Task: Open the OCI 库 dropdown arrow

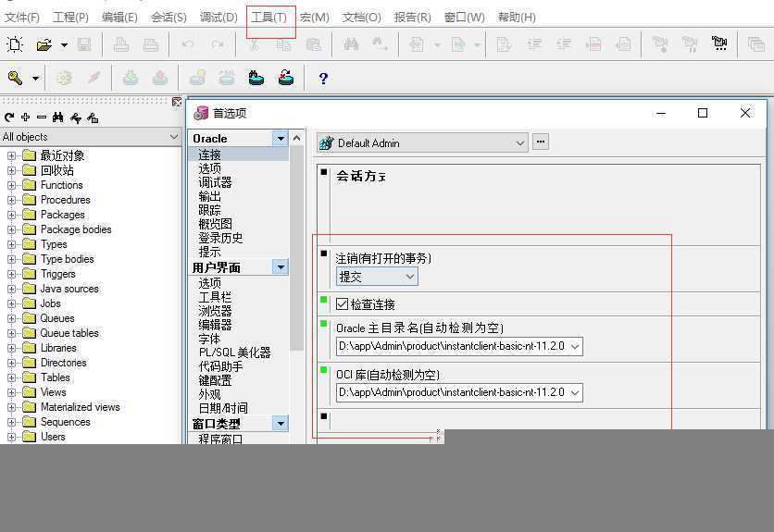Action: pyautogui.click(x=575, y=393)
